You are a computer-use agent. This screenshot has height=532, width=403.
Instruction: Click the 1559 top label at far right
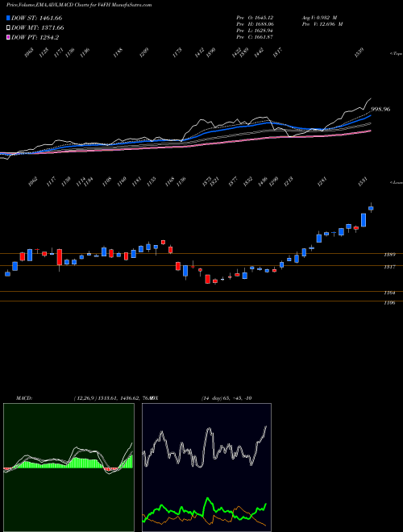(x=359, y=52)
